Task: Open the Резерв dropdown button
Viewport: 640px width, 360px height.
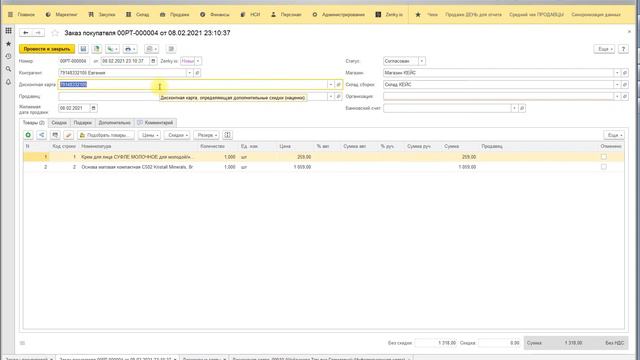Action: tap(207, 135)
